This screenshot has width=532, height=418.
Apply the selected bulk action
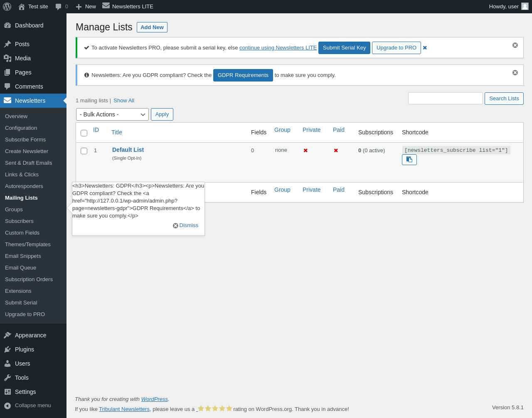click(x=162, y=114)
